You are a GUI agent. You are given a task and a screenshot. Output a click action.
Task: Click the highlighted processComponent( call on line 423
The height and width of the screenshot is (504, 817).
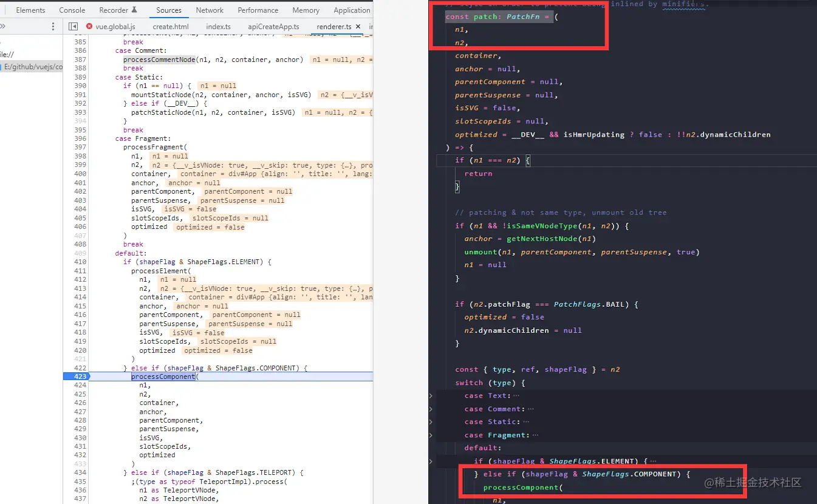pos(165,376)
